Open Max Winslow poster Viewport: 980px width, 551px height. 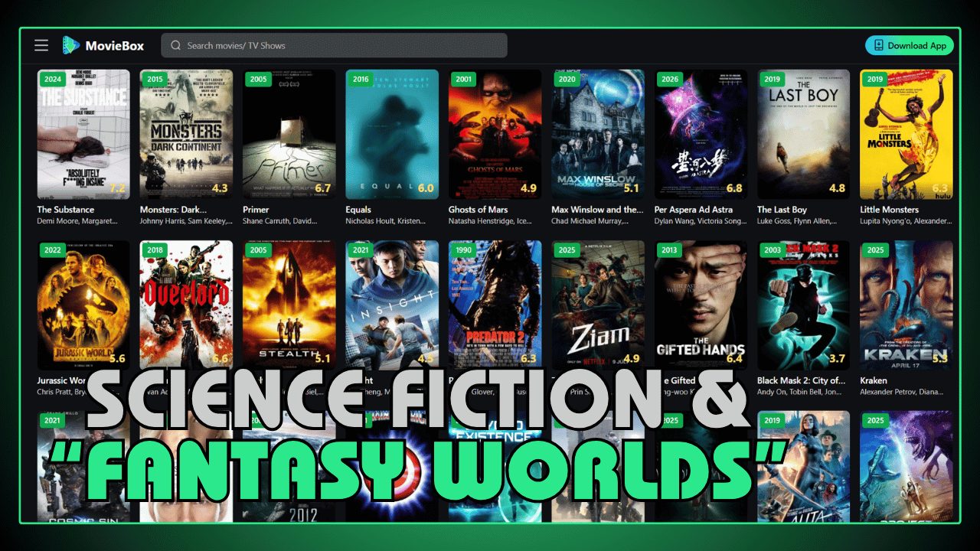[x=598, y=134]
